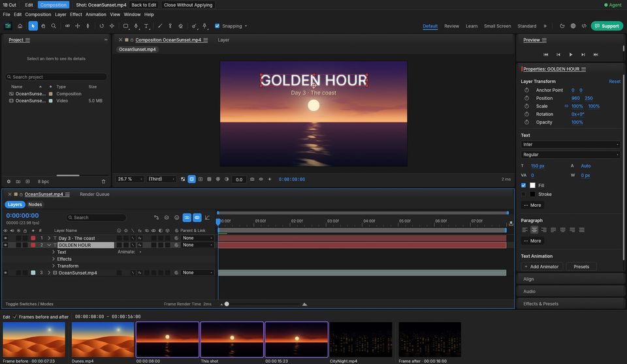
Task: Toggle the Snapping checkbox
Action: [217, 26]
